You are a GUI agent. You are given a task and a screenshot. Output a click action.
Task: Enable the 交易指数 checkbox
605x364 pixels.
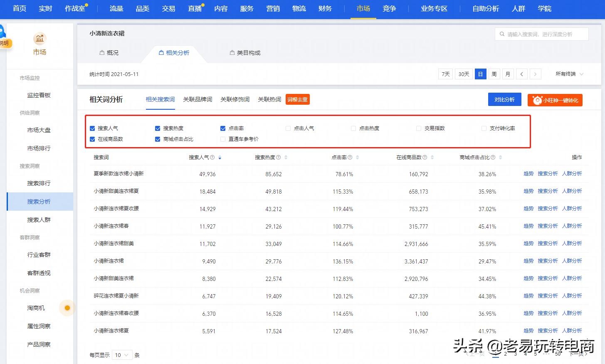coord(418,128)
